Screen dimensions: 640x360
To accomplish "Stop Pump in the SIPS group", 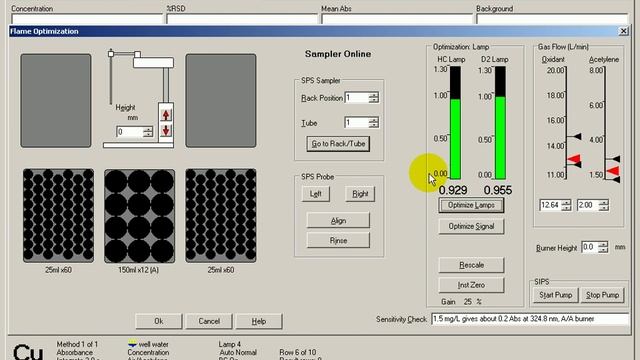I will click(602, 295).
